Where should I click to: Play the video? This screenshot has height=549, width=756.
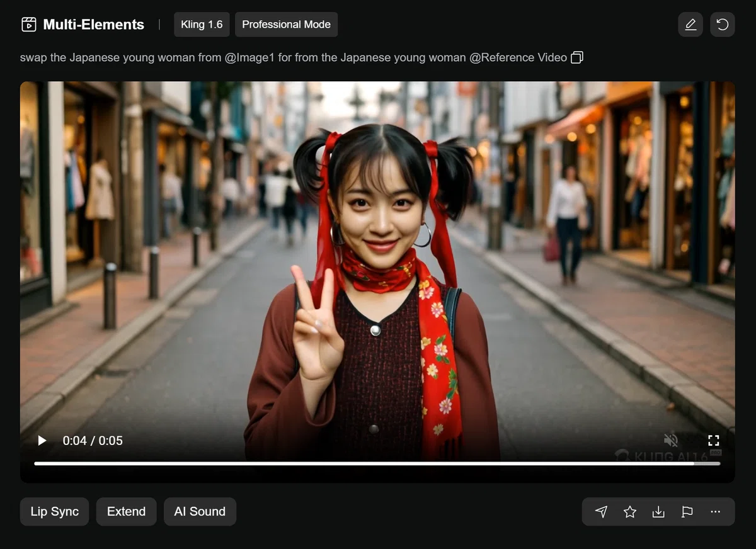click(x=42, y=441)
